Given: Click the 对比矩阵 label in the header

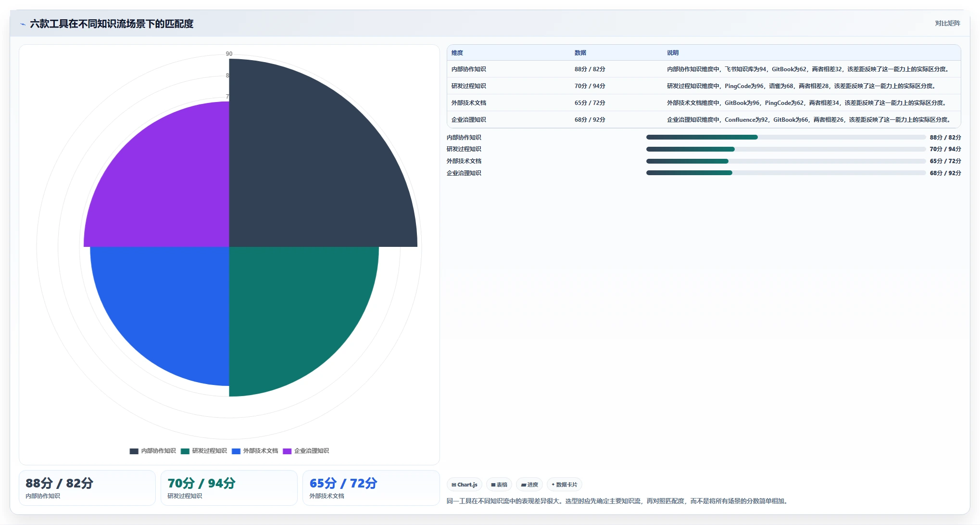Looking at the screenshot, I should [947, 23].
